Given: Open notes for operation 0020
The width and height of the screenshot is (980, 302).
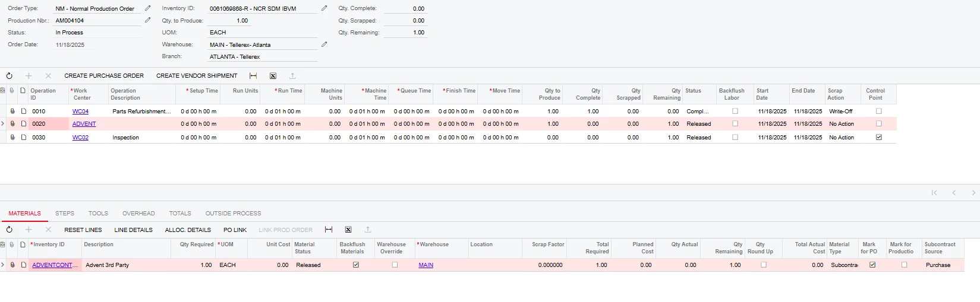Looking at the screenshot, I should click(x=24, y=124).
